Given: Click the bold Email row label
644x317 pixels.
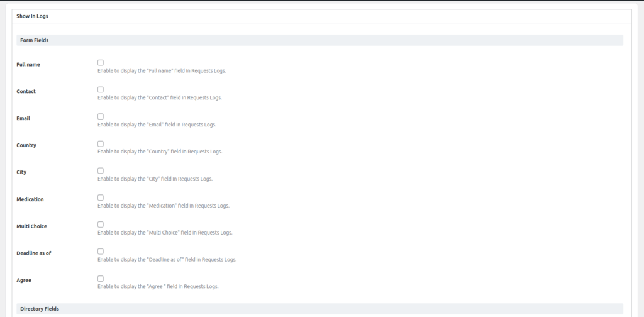Looking at the screenshot, I should point(23,118).
